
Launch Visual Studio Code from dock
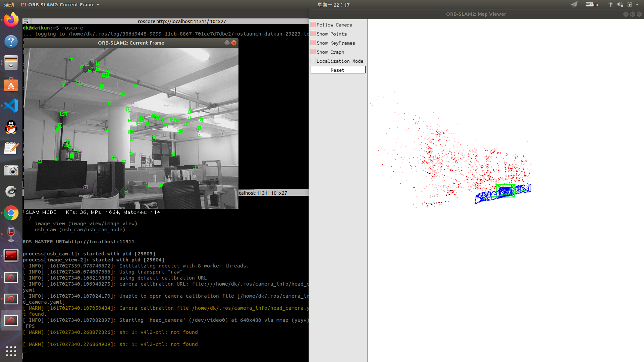click(x=11, y=106)
